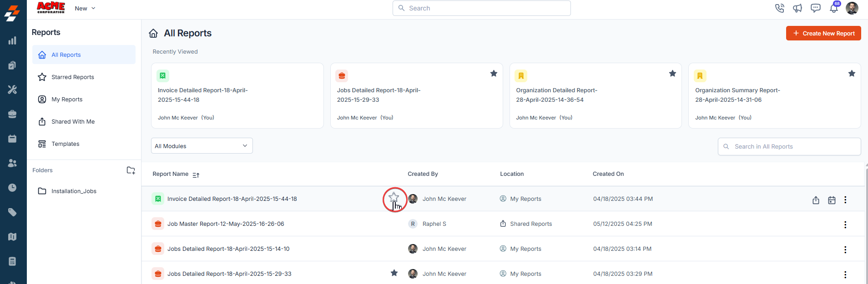Screen dimensions: 868x284
Task: Click Create New Report button
Action: click(x=823, y=33)
